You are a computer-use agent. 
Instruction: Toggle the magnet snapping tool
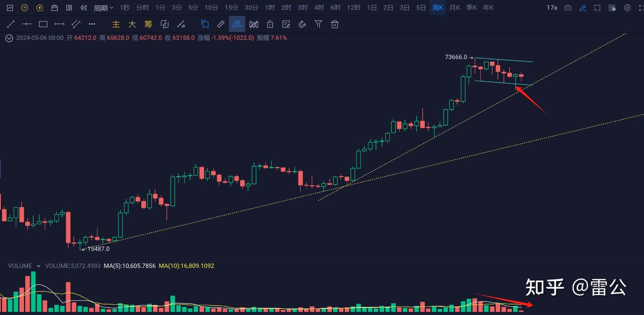click(302, 24)
